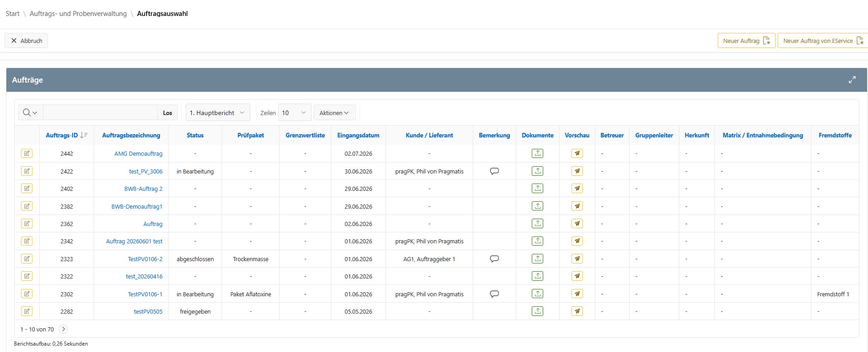Screen dimensions: 868x352
Task: Click the Abbruch button
Action: click(x=26, y=41)
